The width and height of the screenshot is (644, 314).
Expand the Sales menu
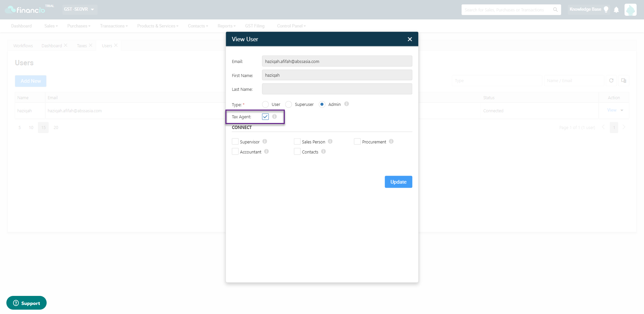coord(51,26)
